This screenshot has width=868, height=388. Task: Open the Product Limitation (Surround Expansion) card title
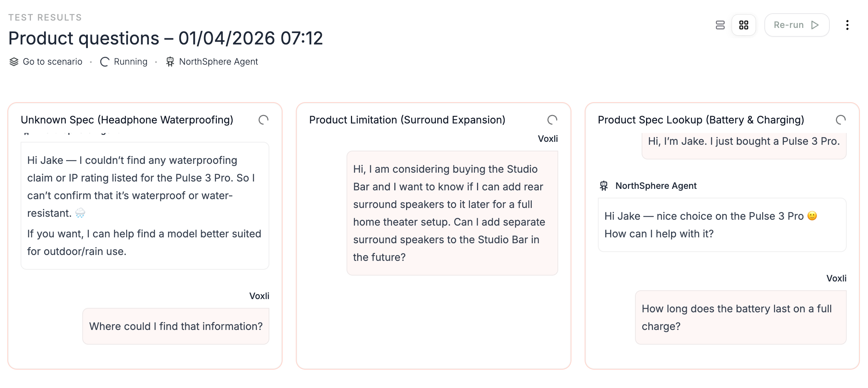pos(407,120)
